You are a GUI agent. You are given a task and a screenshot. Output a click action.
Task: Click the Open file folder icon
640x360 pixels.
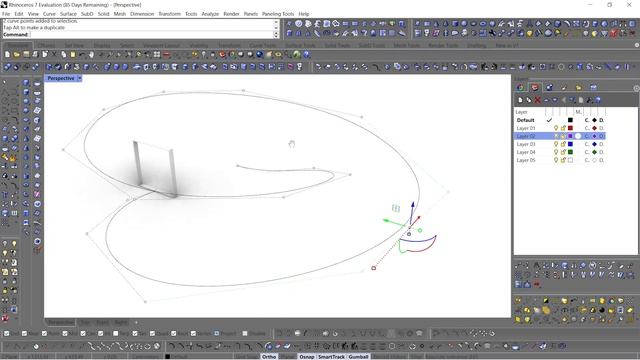pyautogui.click(x=16, y=54)
